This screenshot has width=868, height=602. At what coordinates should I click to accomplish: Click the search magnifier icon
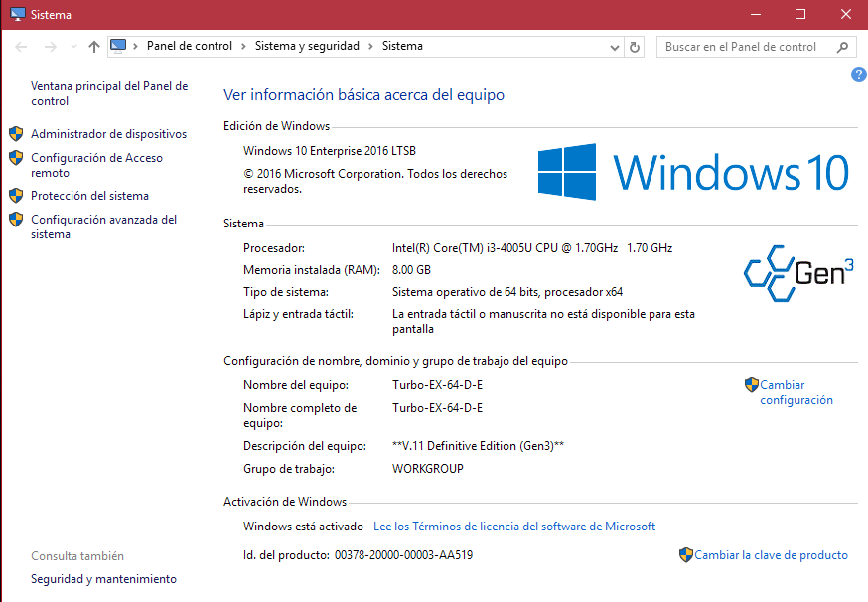click(842, 47)
